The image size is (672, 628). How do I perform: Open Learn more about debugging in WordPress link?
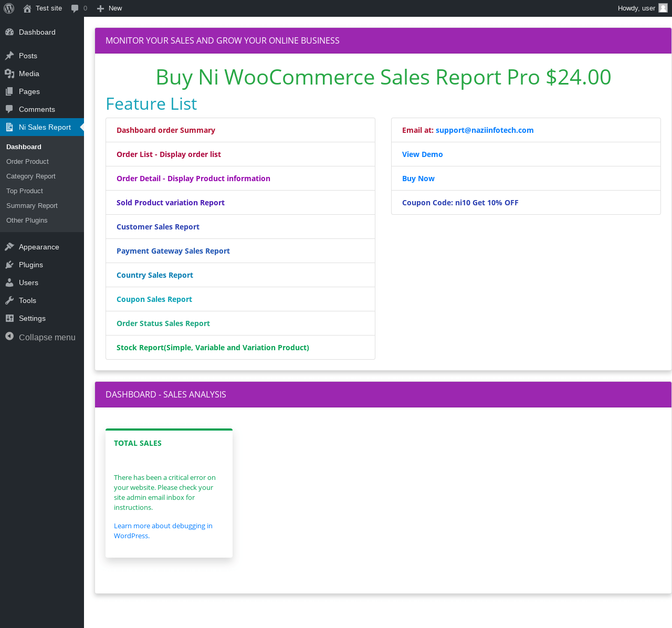click(163, 531)
